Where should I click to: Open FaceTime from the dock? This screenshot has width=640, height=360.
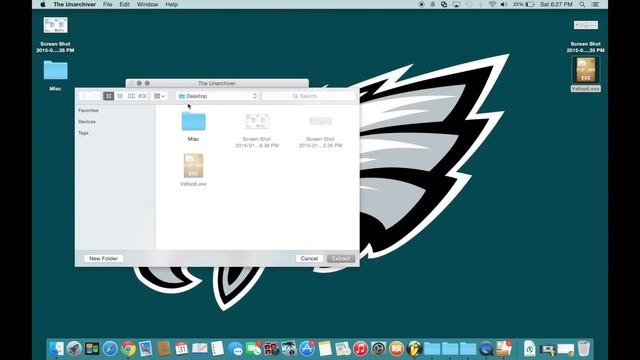[253, 349]
